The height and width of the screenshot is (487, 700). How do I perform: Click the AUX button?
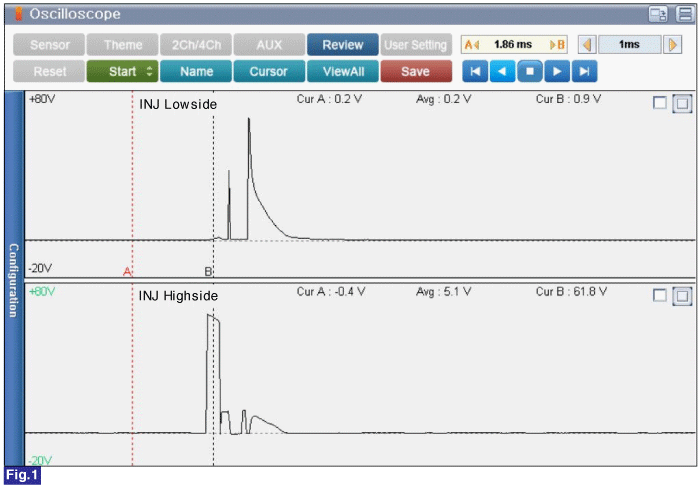click(x=269, y=45)
